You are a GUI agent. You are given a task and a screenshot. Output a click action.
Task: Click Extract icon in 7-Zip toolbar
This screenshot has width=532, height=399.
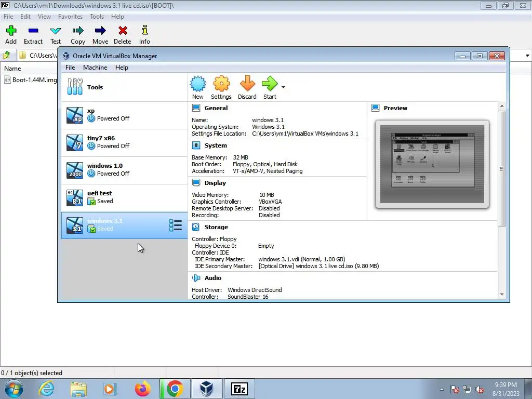[x=33, y=35]
